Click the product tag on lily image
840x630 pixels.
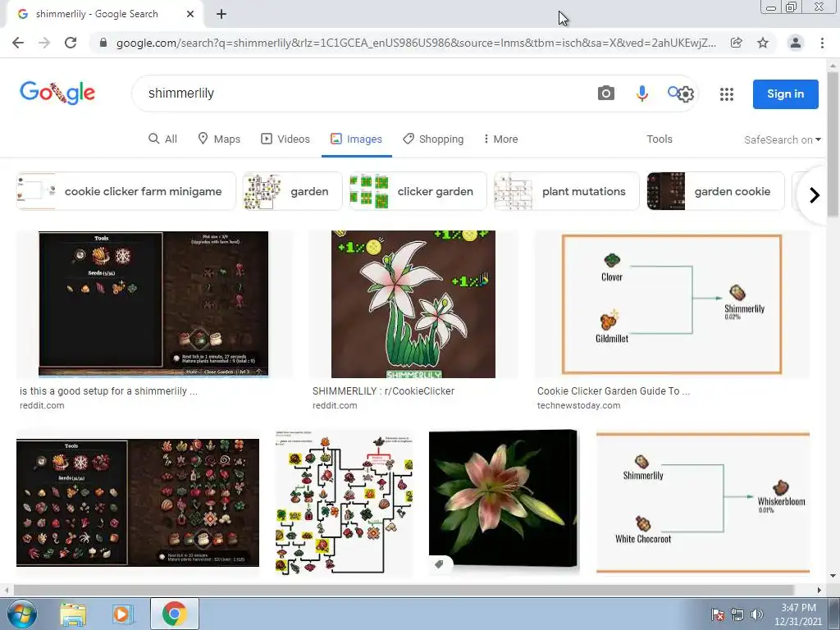pyautogui.click(x=439, y=564)
